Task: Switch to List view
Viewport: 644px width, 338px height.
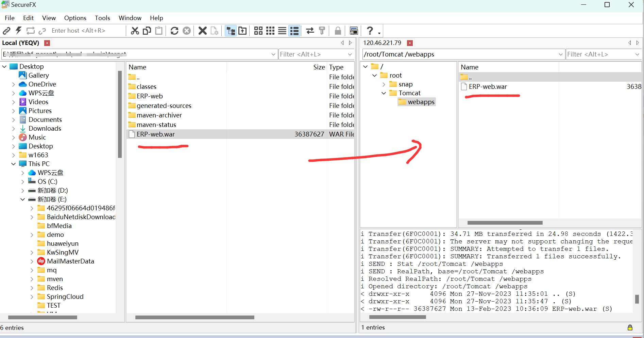Action: pos(282,31)
